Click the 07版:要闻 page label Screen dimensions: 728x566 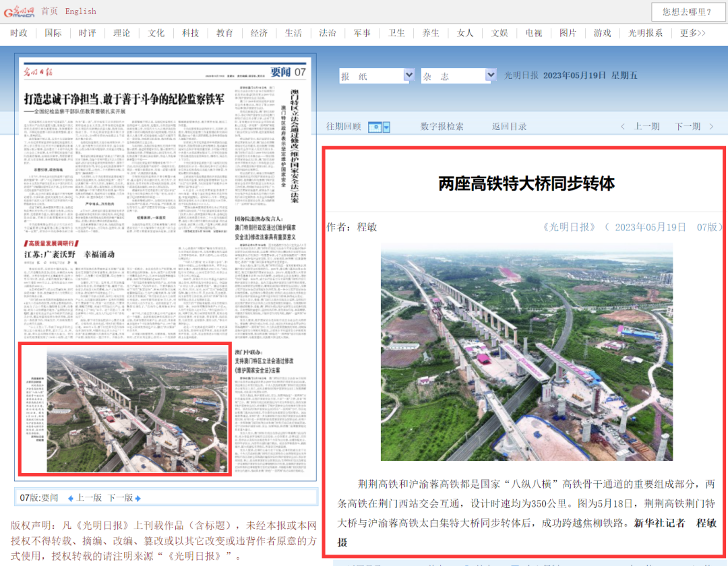point(39,498)
